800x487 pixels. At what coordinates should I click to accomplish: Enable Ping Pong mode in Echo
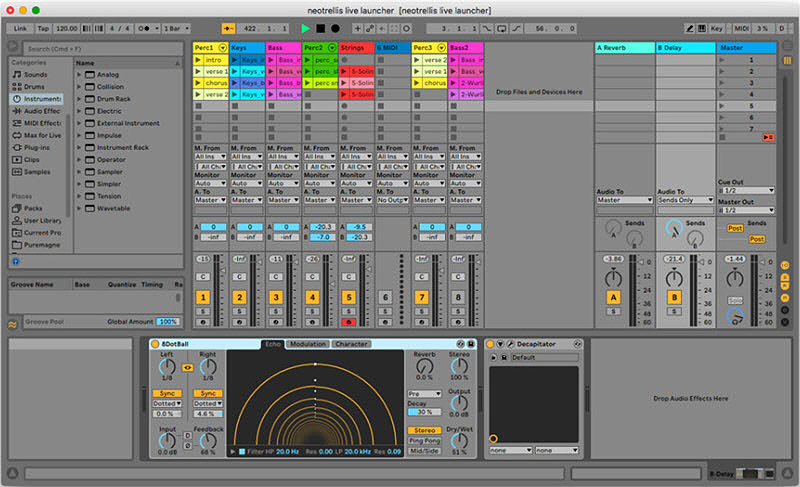coord(424,440)
